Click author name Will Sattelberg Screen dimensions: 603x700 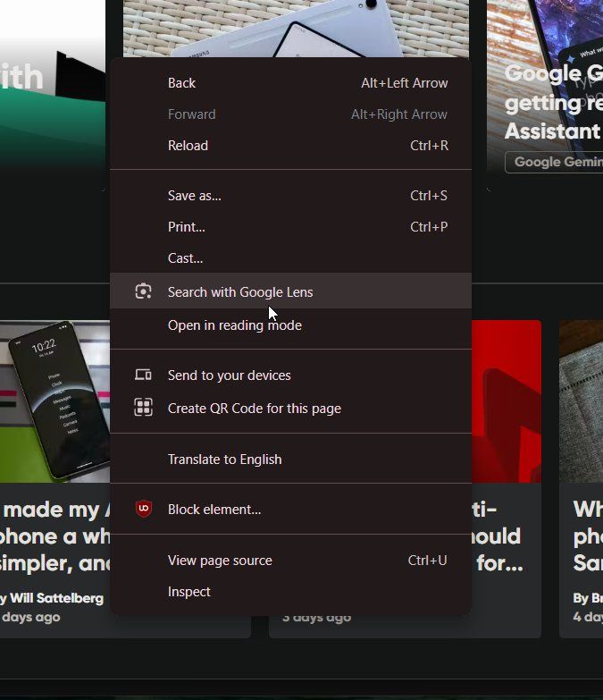[56, 598]
